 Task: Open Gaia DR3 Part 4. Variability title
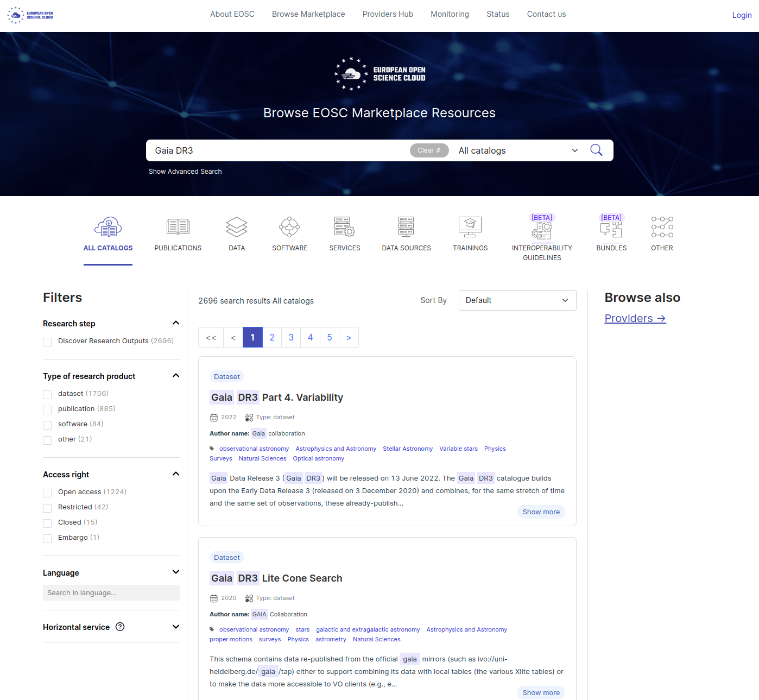coord(276,398)
